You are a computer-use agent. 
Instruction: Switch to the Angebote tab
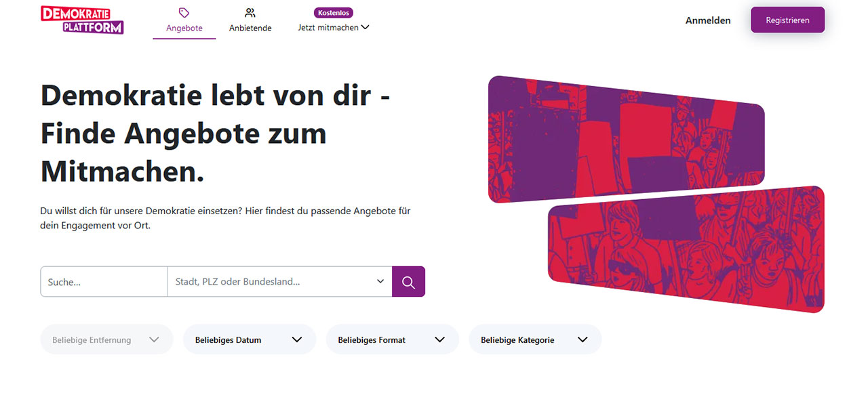[184, 21]
